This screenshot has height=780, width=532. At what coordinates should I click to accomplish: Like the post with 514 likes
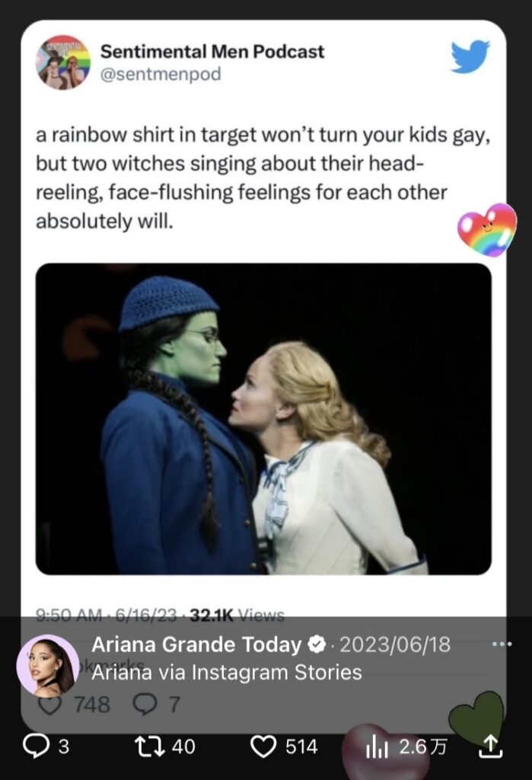click(x=263, y=747)
